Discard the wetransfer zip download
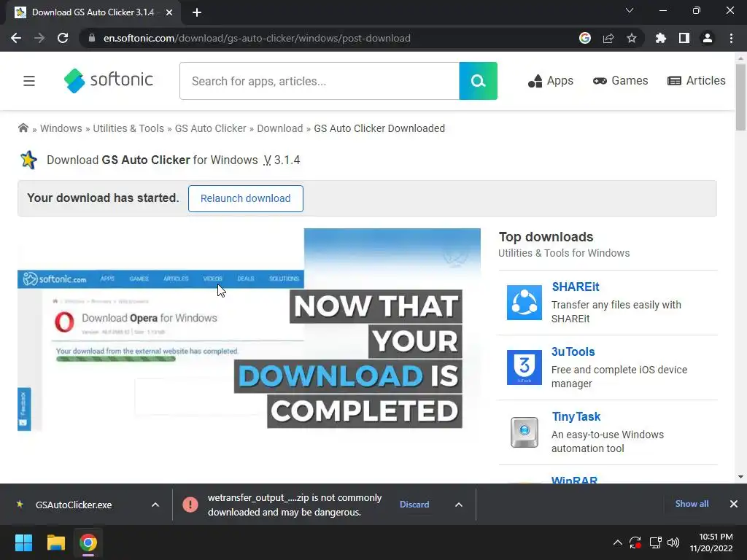The height and width of the screenshot is (560, 747). tap(414, 505)
